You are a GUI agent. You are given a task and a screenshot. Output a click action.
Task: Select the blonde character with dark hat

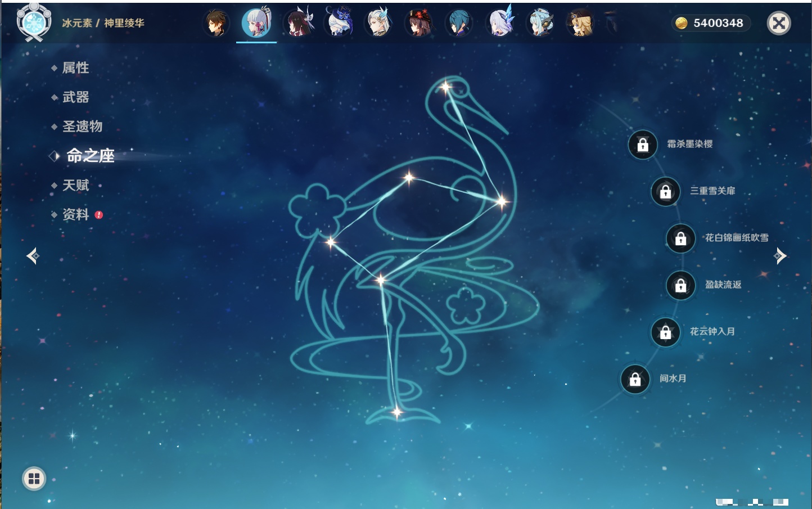[580, 23]
